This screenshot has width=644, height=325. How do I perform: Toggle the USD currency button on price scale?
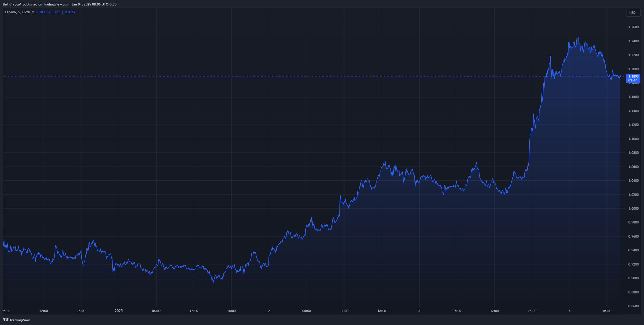[633, 13]
